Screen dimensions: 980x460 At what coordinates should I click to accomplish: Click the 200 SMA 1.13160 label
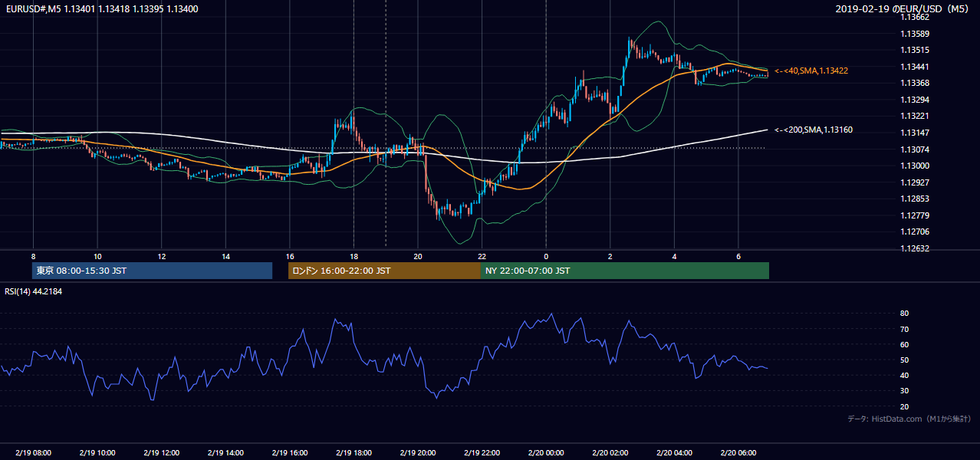coord(814,130)
